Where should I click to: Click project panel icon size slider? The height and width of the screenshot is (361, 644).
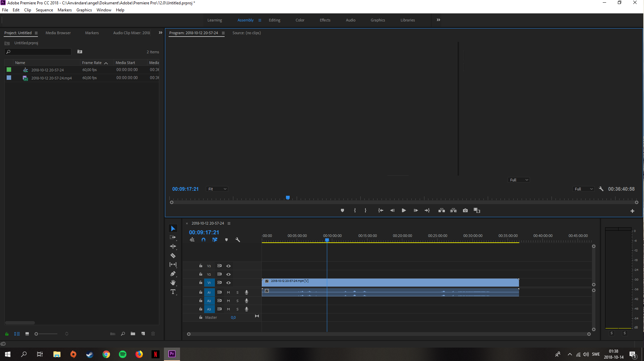pos(46,334)
